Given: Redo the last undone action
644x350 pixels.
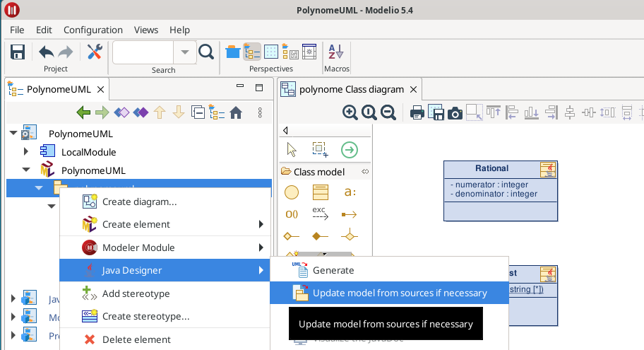Looking at the screenshot, I should [65, 52].
